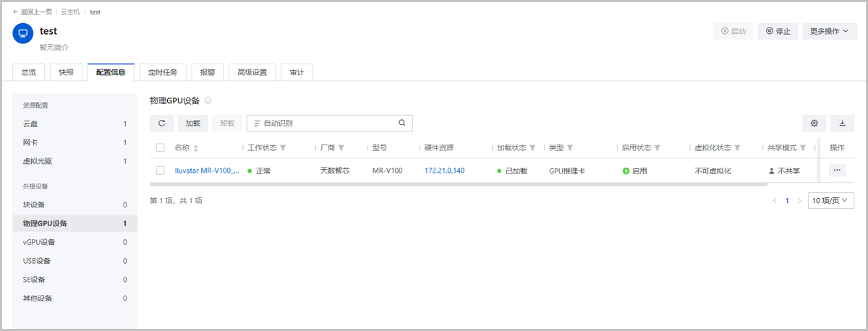The height and width of the screenshot is (331, 868).
Task: Open the 10 项/页 page size dropdown
Action: 831,200
